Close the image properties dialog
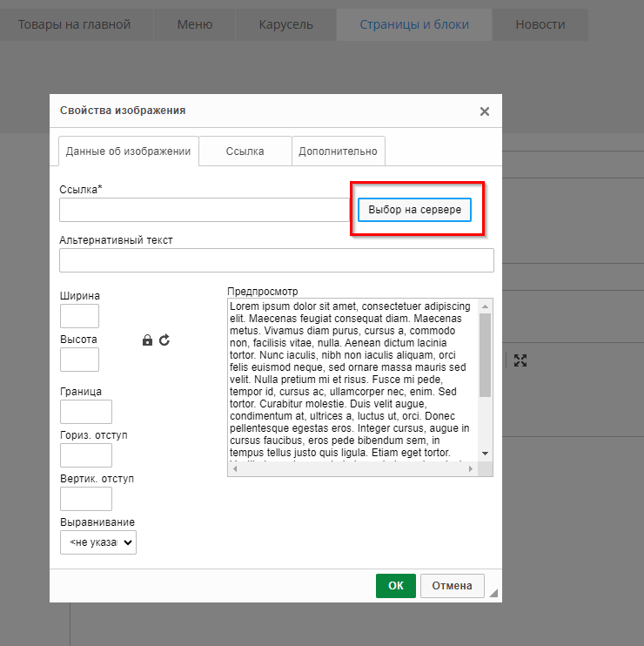Image resolution: width=644 pixels, height=646 pixels. point(485,111)
